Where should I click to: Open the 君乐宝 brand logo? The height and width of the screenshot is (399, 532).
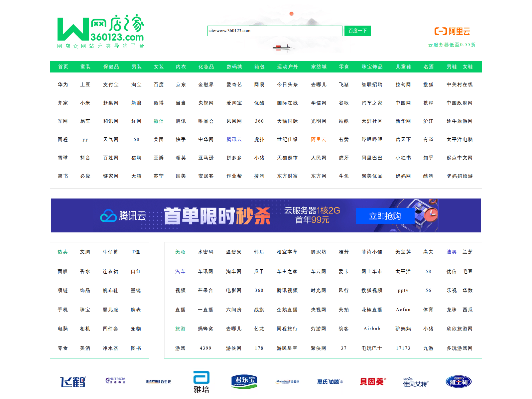[x=244, y=381]
